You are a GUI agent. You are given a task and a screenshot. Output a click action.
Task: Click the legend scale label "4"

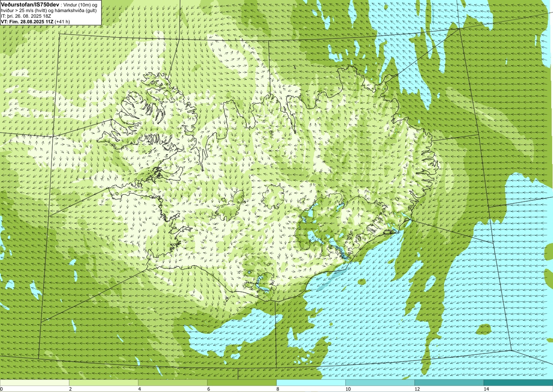click(140, 389)
